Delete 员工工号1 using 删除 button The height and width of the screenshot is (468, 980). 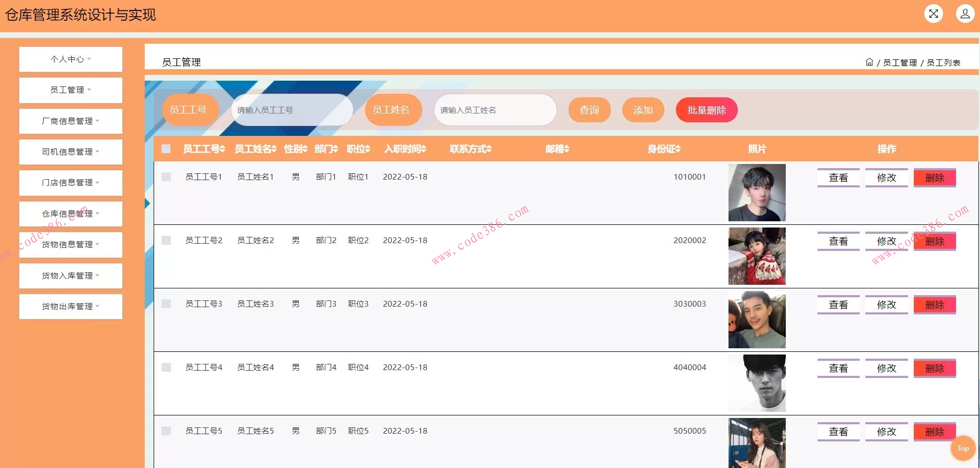point(935,178)
